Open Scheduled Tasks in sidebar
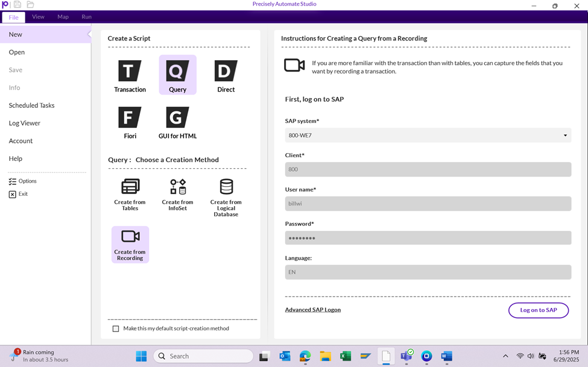Image resolution: width=588 pixels, height=367 pixels. 31,105
